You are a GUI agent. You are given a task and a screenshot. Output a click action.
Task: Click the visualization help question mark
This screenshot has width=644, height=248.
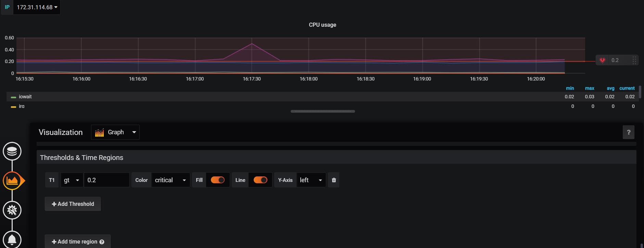(x=628, y=133)
